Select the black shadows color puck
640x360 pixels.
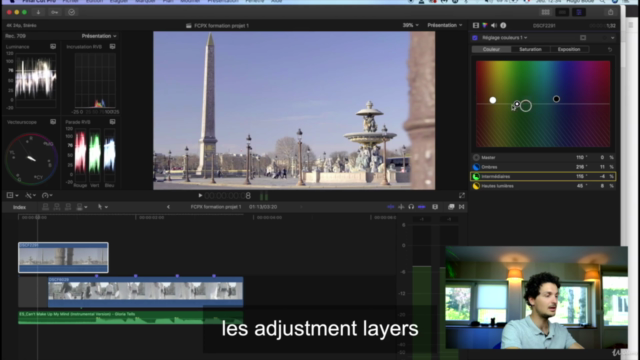coord(556,99)
